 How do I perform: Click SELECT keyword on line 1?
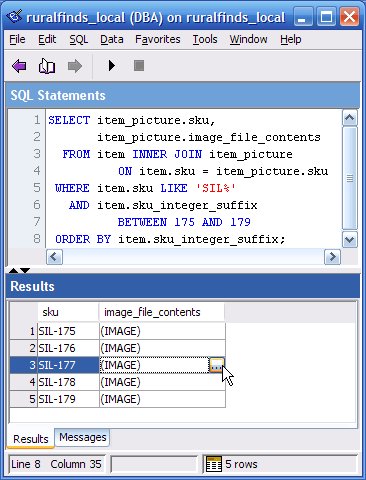coord(69,120)
